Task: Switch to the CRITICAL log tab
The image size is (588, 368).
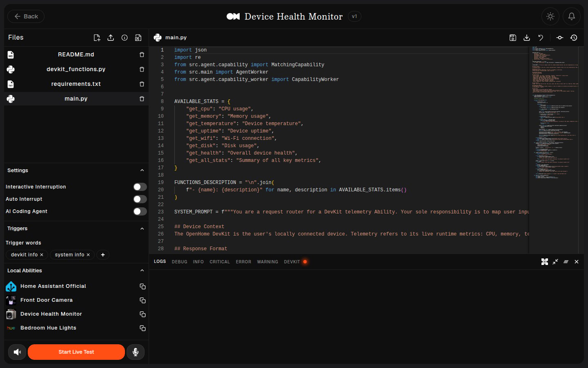Action: [220, 262]
